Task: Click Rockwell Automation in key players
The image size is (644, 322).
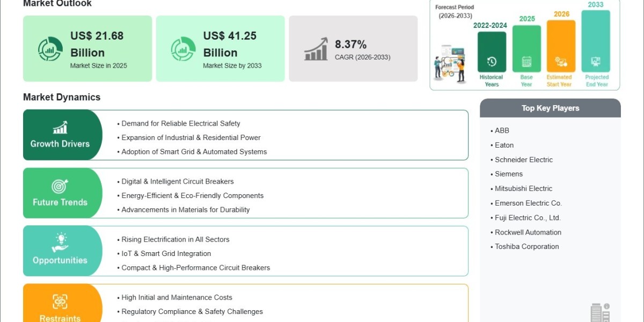Action: click(528, 232)
